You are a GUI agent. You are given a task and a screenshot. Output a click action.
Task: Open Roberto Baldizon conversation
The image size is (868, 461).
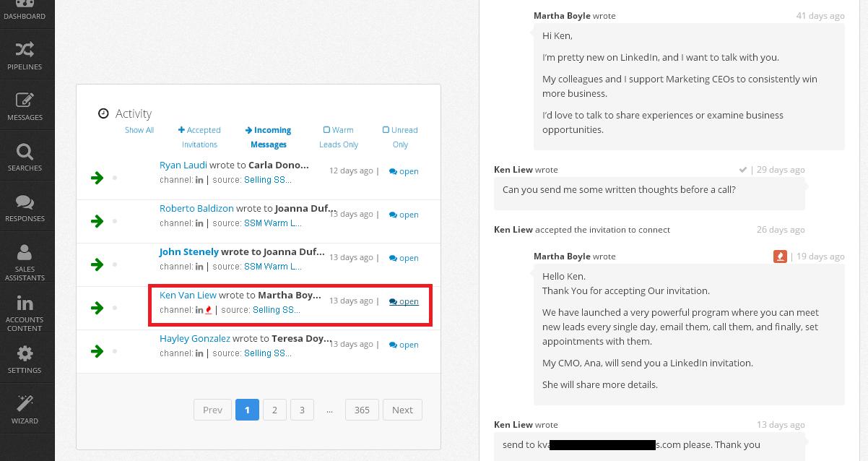click(404, 215)
